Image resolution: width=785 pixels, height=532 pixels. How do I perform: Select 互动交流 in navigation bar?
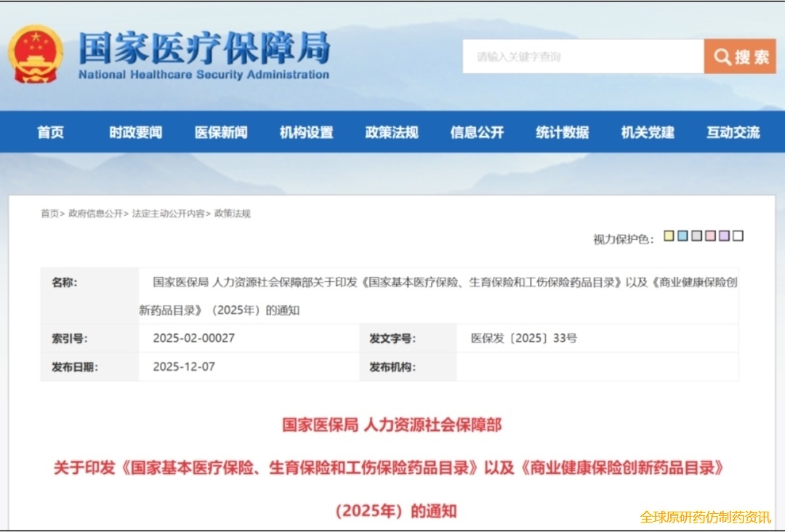pos(733,132)
